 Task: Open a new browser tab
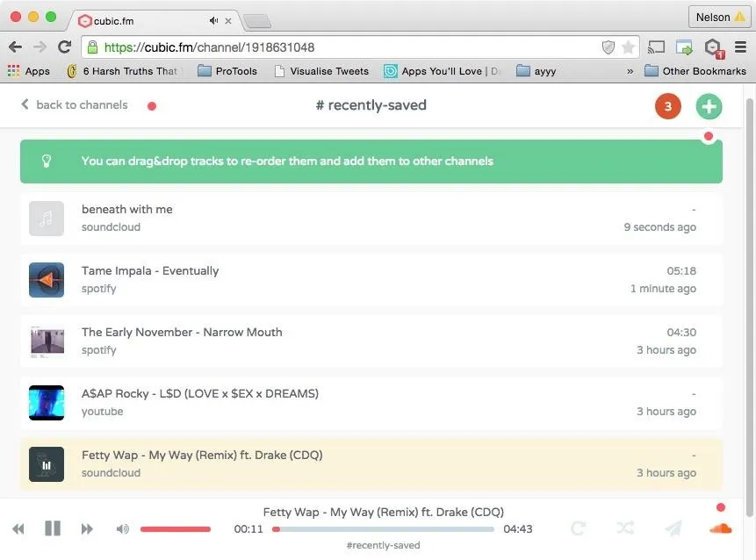coord(257,21)
